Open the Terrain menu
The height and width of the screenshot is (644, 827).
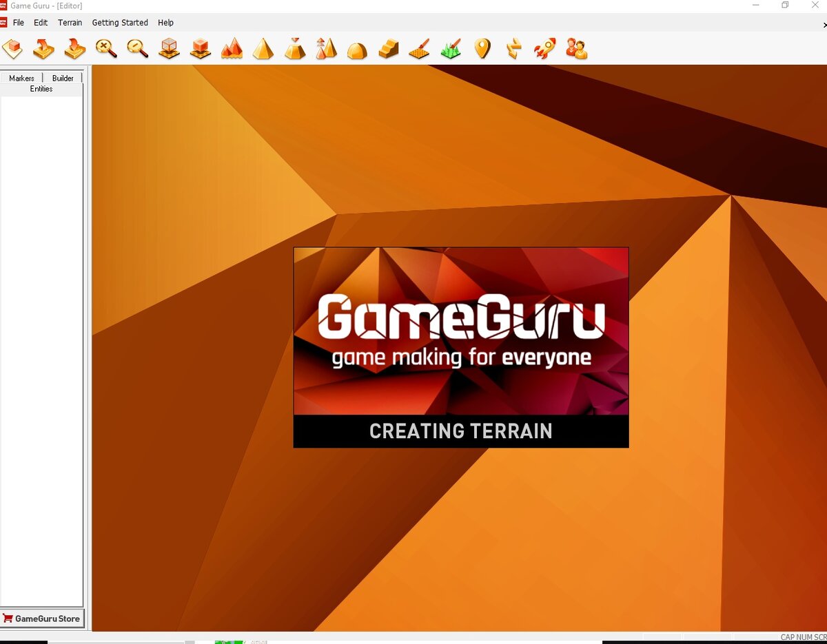tap(70, 23)
